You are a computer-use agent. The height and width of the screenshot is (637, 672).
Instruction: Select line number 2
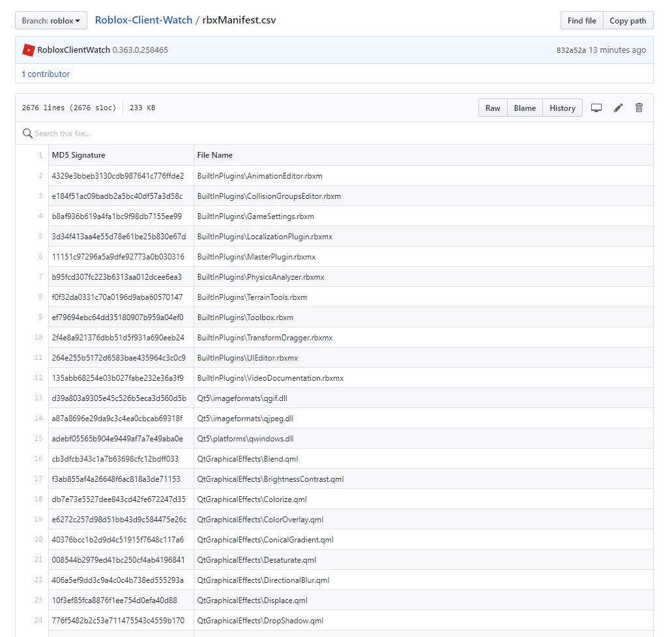point(40,176)
